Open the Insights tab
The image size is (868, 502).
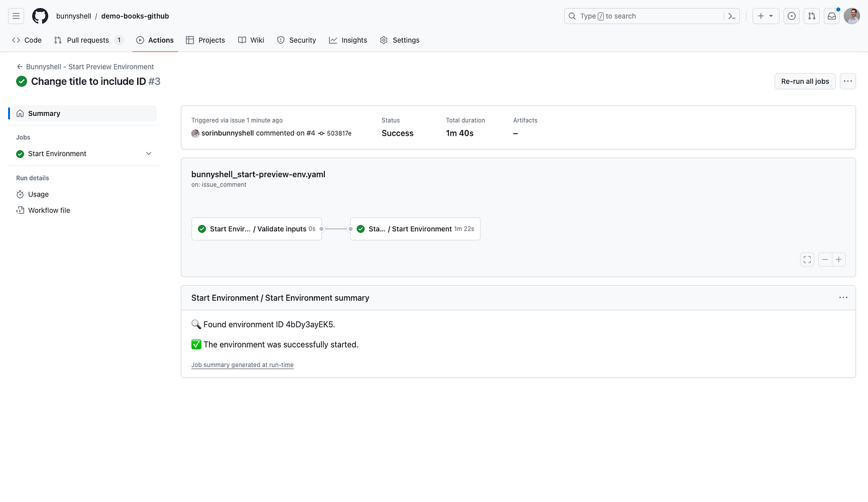tap(348, 40)
